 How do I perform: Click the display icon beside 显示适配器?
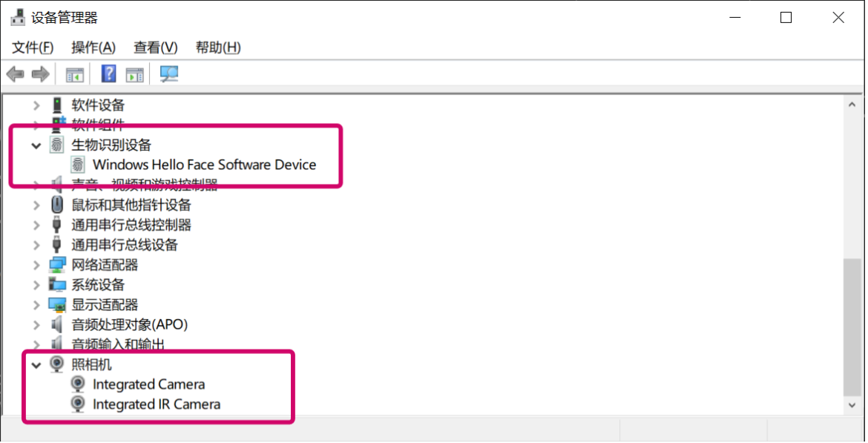[x=56, y=304]
